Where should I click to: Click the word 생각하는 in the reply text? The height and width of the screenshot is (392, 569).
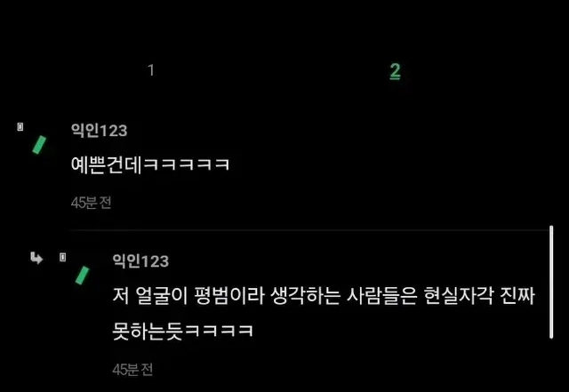[305, 297]
